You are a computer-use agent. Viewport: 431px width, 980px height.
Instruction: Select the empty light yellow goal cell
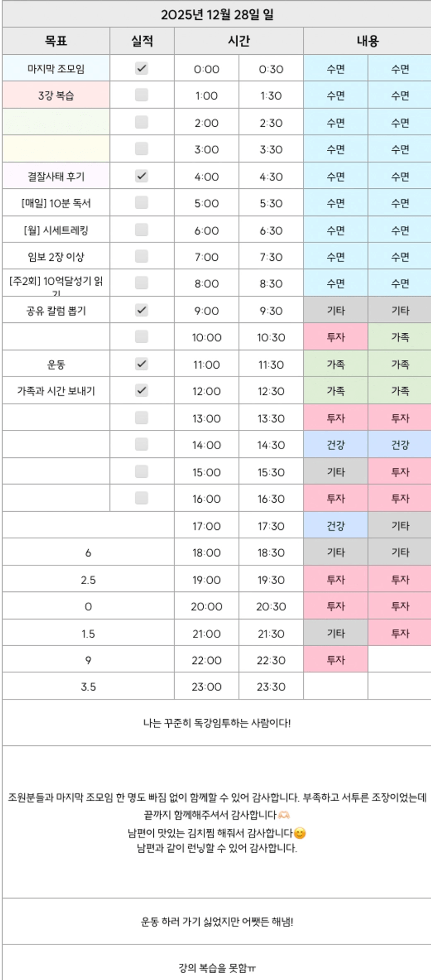tap(56, 149)
